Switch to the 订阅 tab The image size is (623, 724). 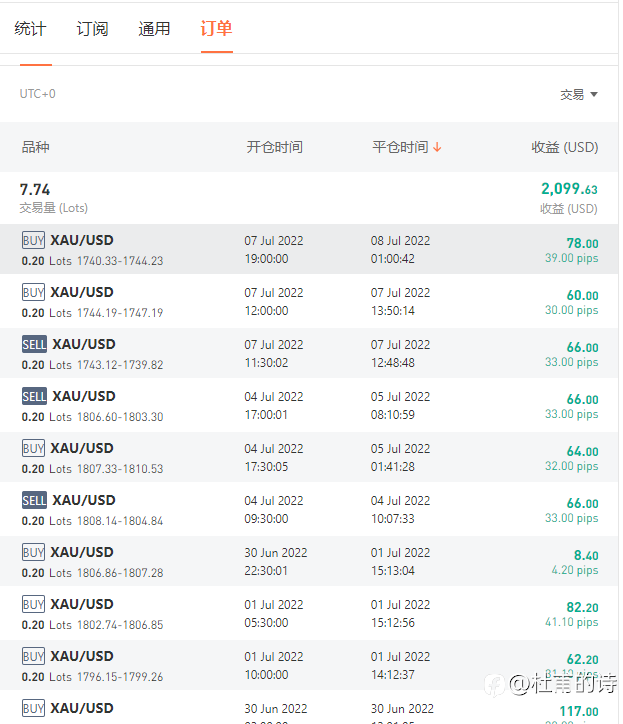coord(92,29)
